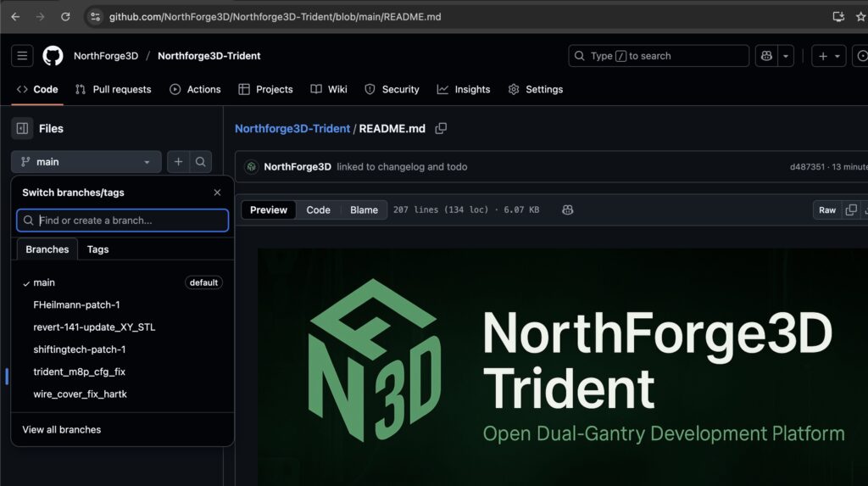Click View all branches link
868x486 pixels.
pyautogui.click(x=62, y=430)
